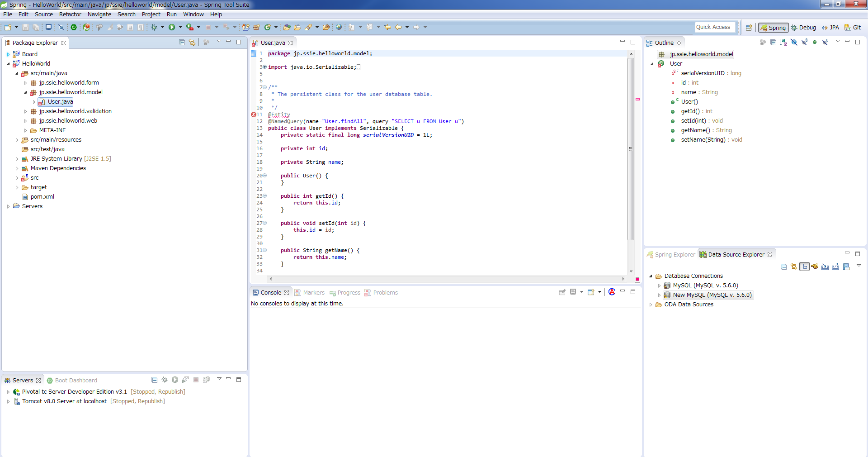
Task: Click the Boot Dashboard power icon in toolbar
Action: pos(74,28)
